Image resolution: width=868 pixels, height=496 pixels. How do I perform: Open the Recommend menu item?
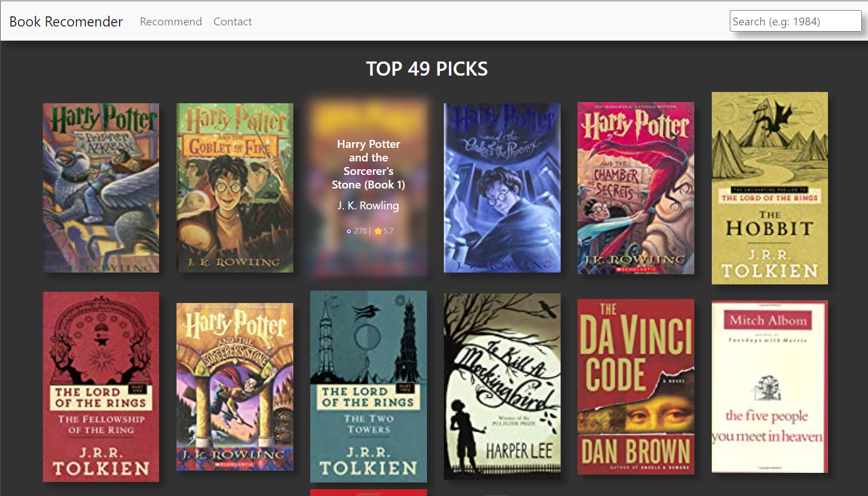coord(171,21)
